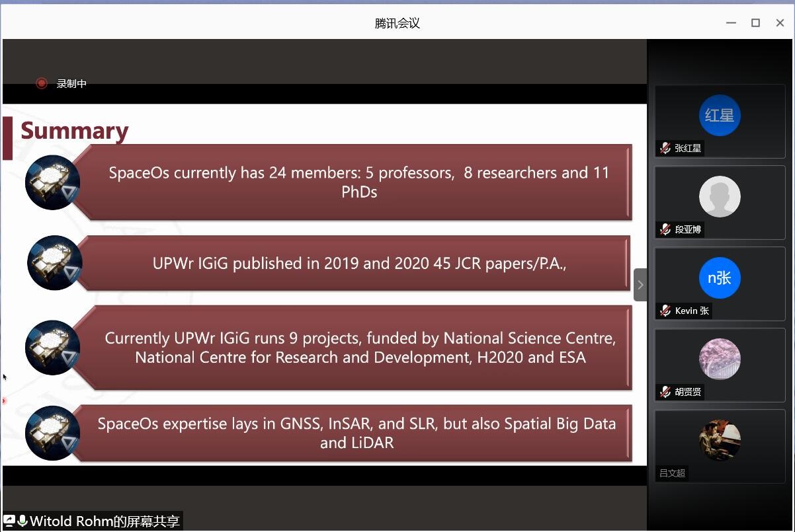The height and width of the screenshot is (532, 795).
Task: Click the satellite icon next to the JCR papers banner
Action: coord(54,263)
